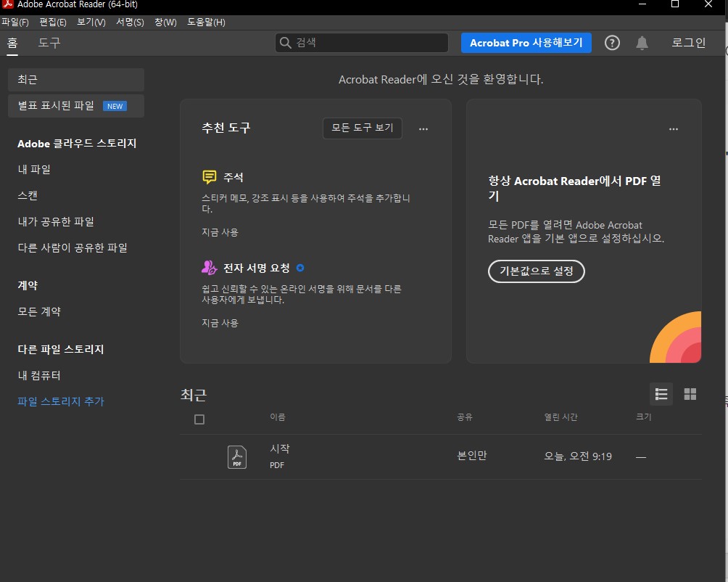Click the search magnifier icon
Image resolution: width=728 pixels, height=582 pixels.
[285, 43]
